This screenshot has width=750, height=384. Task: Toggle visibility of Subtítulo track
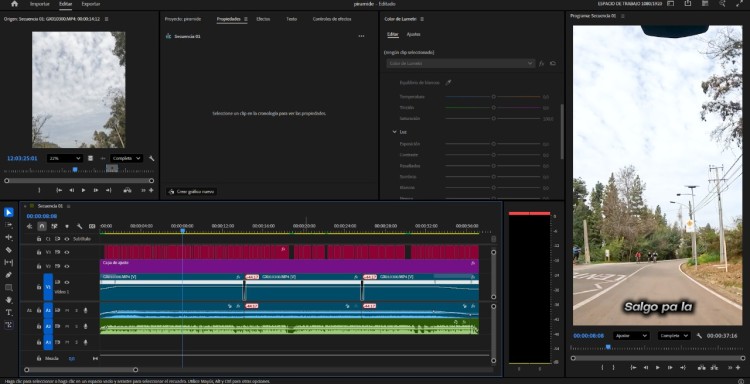tap(67, 239)
